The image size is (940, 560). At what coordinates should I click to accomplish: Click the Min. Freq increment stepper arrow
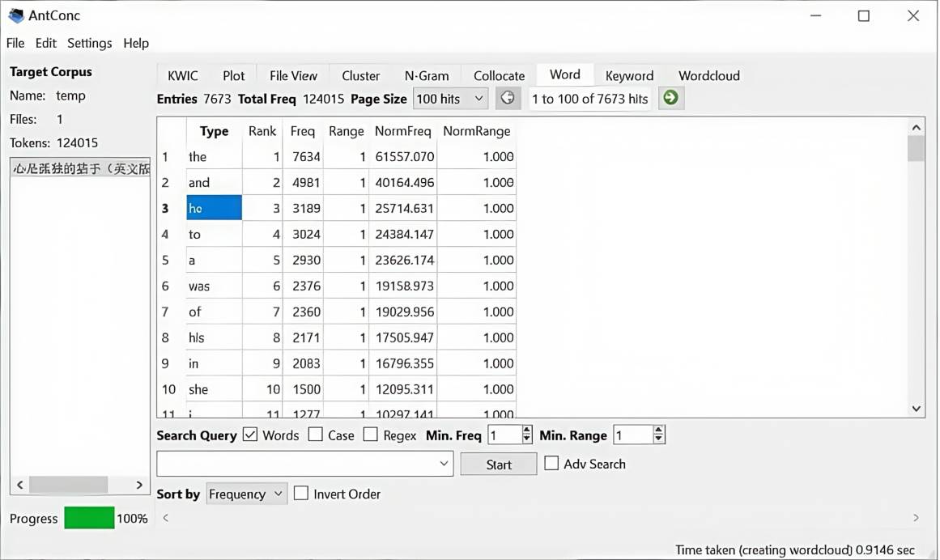tap(527, 431)
